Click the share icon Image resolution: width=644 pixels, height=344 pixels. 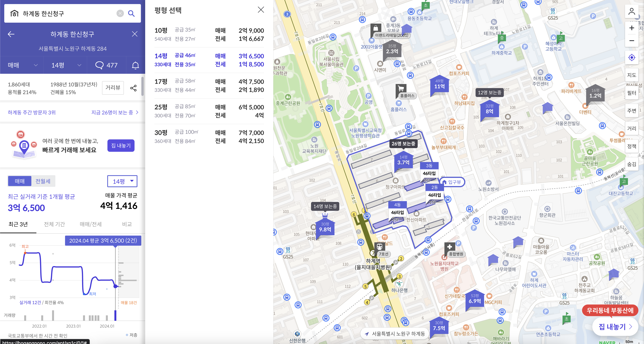click(x=134, y=88)
